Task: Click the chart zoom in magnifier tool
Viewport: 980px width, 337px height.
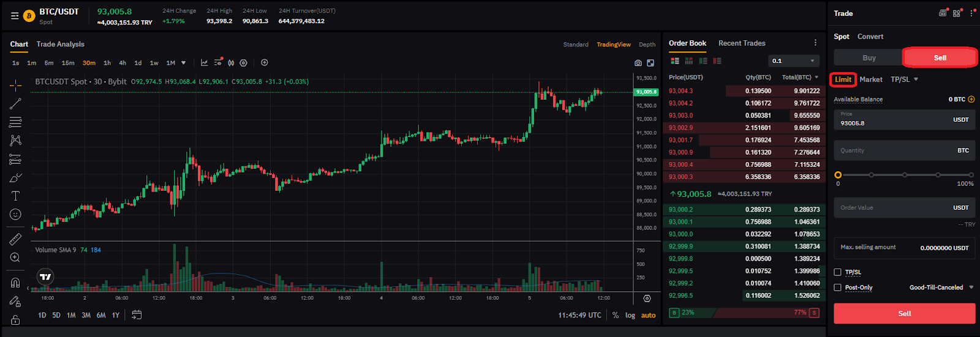Action: 15,257
